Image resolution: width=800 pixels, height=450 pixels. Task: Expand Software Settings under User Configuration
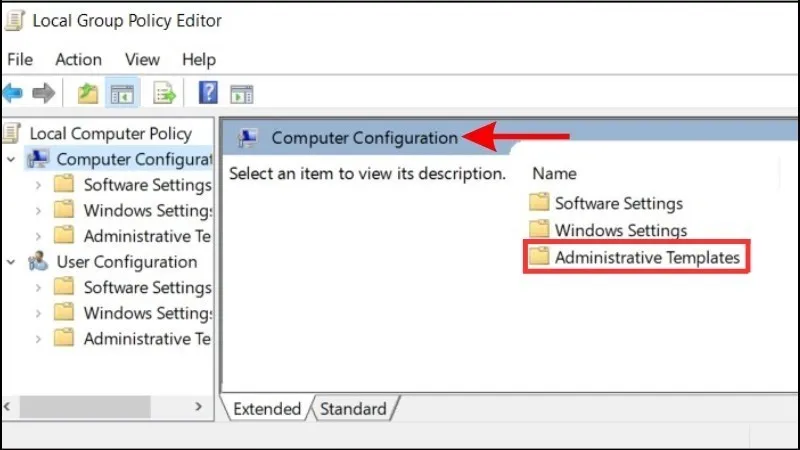click(x=38, y=288)
